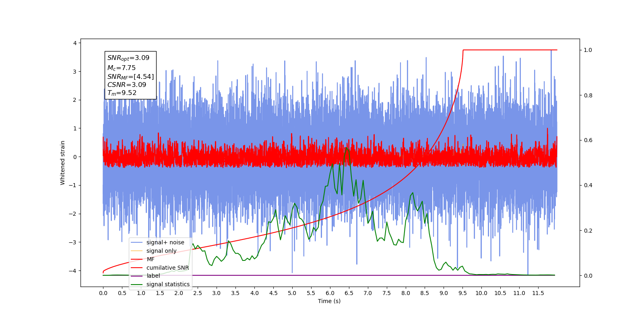Click the x-axis tick label 6.0

[330, 293]
